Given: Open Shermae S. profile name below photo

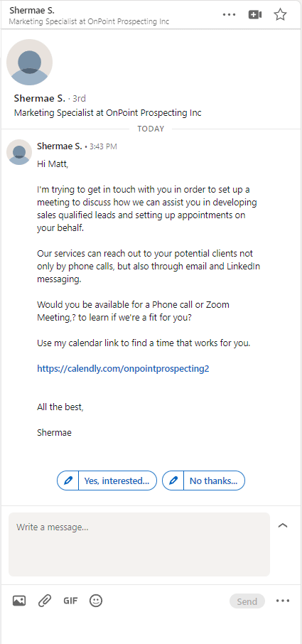Looking at the screenshot, I should [39, 98].
